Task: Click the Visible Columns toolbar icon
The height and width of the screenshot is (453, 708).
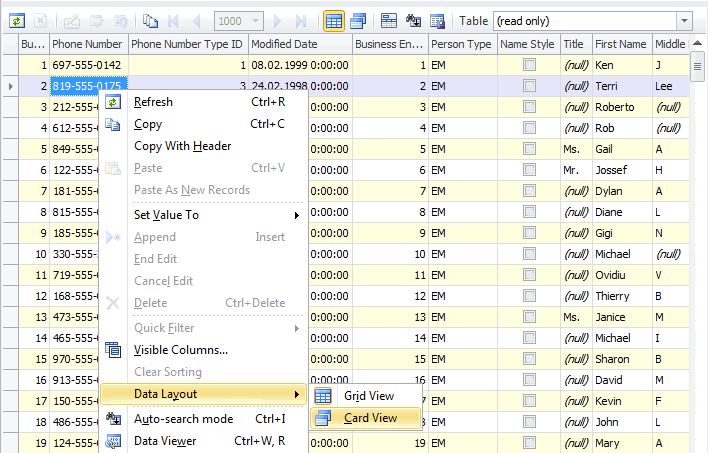Action: [388, 21]
